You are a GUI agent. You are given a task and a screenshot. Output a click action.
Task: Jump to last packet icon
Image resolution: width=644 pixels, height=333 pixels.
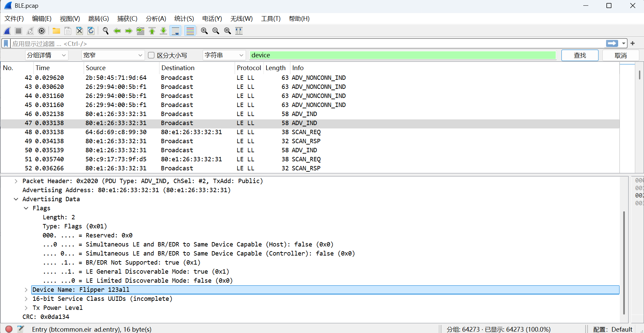(x=163, y=31)
